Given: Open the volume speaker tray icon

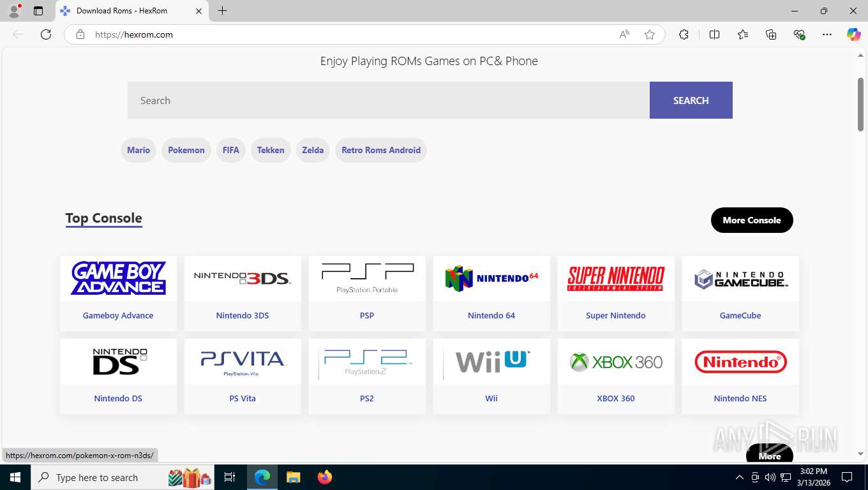Looking at the screenshot, I should [770, 477].
